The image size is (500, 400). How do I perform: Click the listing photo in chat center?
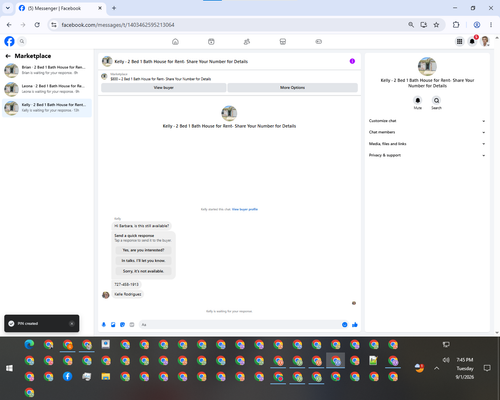[x=229, y=113]
